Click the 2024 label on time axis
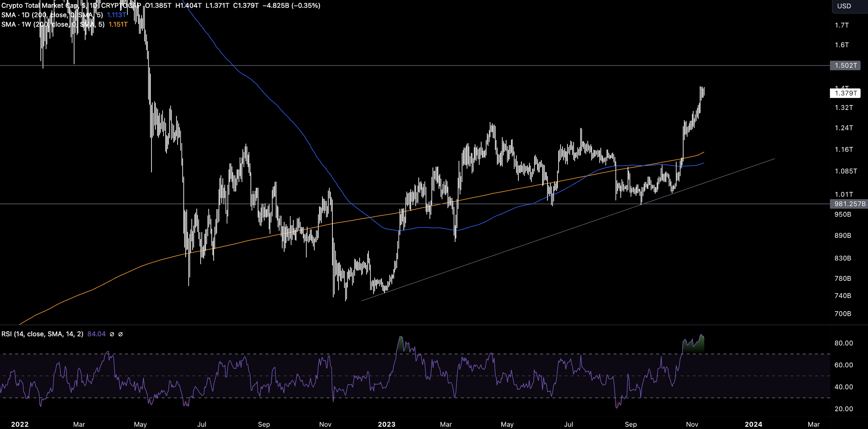This screenshot has width=868, height=429. pos(753,424)
